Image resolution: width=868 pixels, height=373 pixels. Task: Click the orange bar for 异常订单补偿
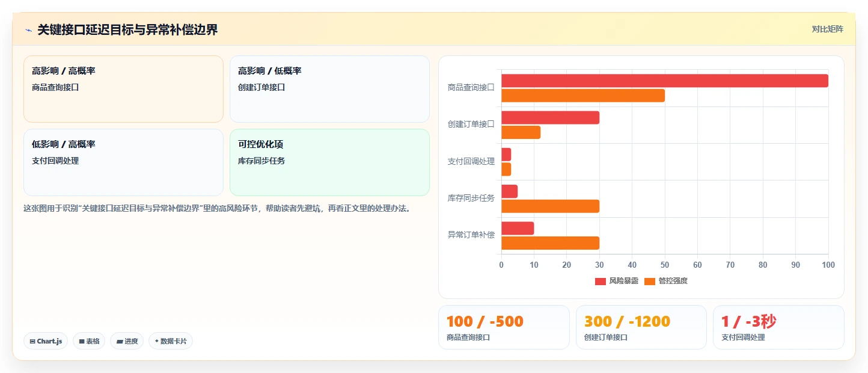tap(550, 243)
